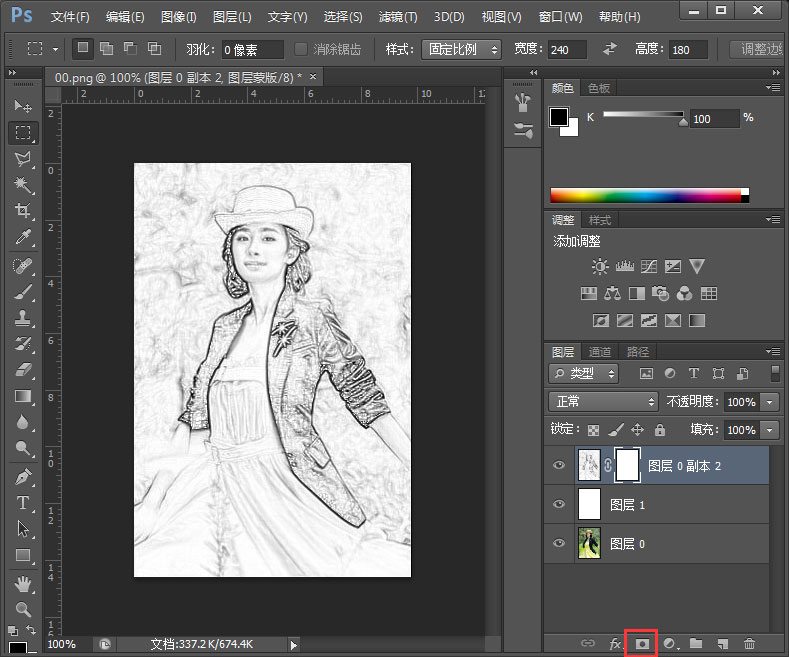Select the Horizontal Type tool
Viewport: 789px width, 657px height.
click(x=23, y=502)
